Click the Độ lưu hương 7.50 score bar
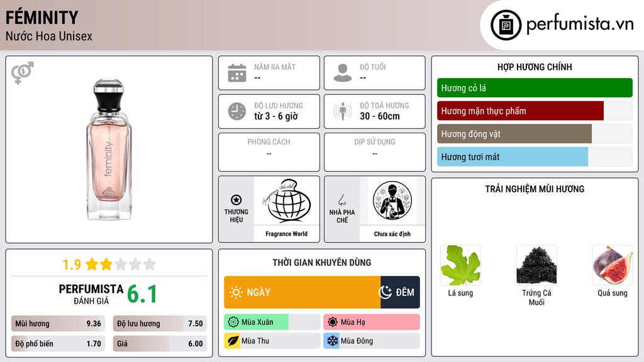This screenshot has height=362, width=644. point(160,324)
